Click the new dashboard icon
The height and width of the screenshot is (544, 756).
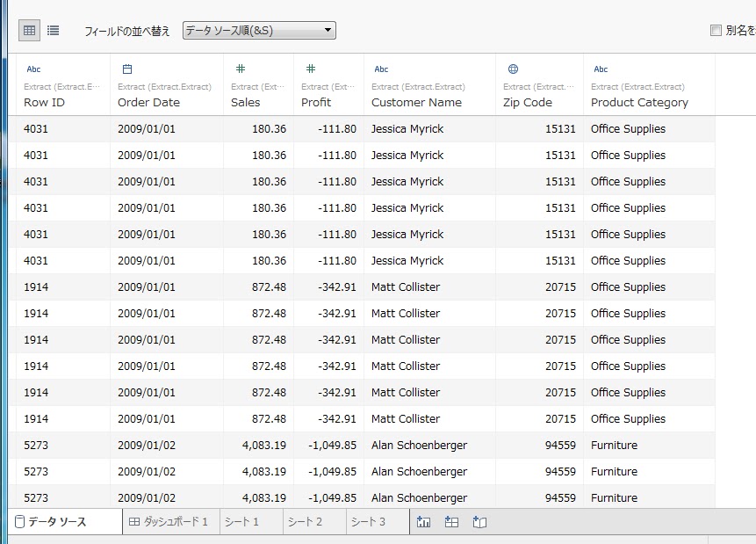(x=451, y=522)
